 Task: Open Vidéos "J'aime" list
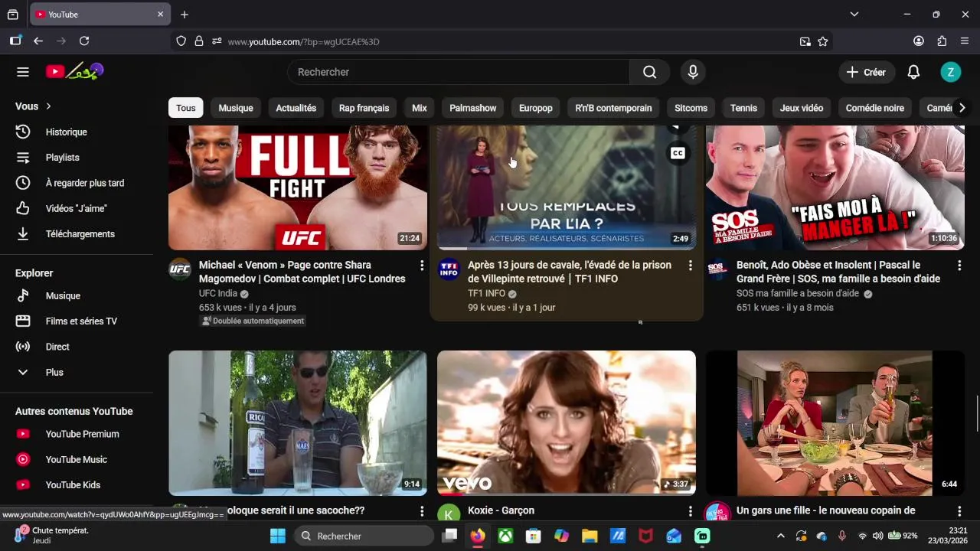click(77, 208)
